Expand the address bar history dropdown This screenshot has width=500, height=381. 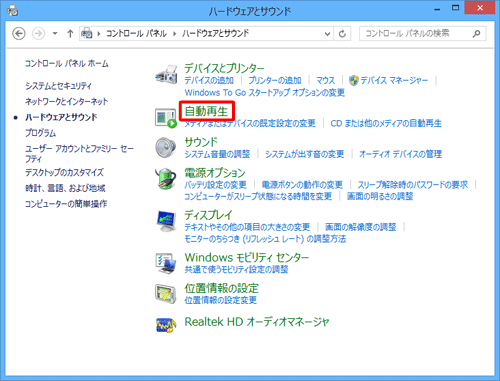328,34
